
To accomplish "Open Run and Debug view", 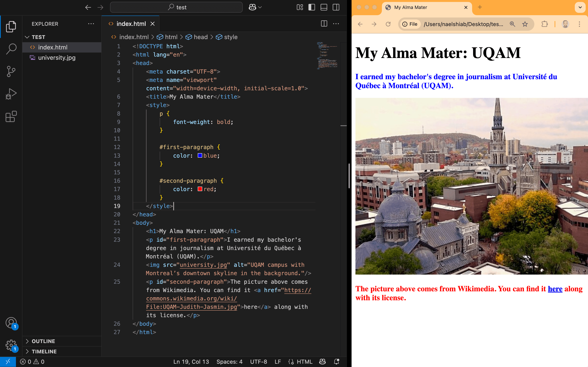I will 11,94.
